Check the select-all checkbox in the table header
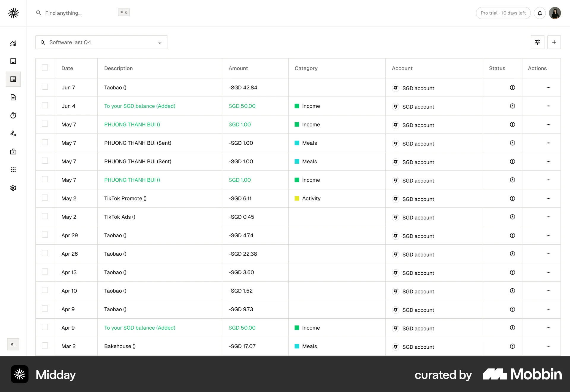Screen dimensions: 570x392 pyautogui.click(x=45, y=68)
